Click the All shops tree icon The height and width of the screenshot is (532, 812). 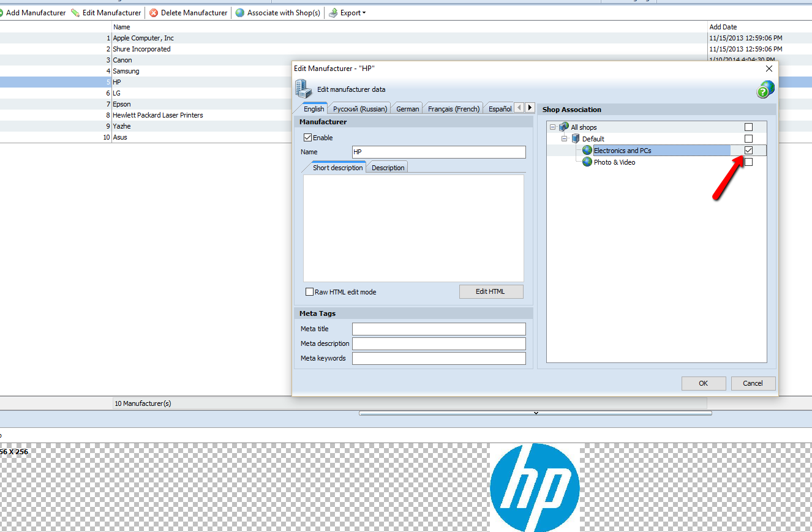click(564, 127)
